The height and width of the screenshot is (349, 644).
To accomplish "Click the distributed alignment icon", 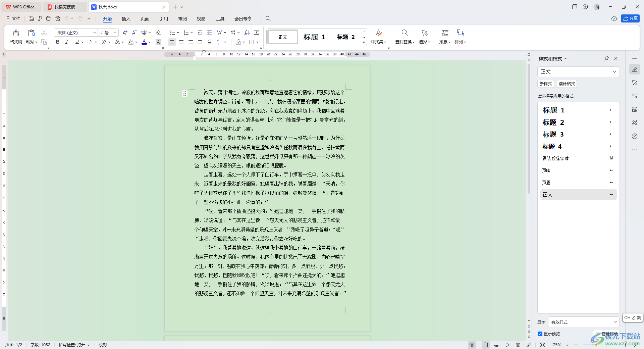I will click(x=210, y=42).
